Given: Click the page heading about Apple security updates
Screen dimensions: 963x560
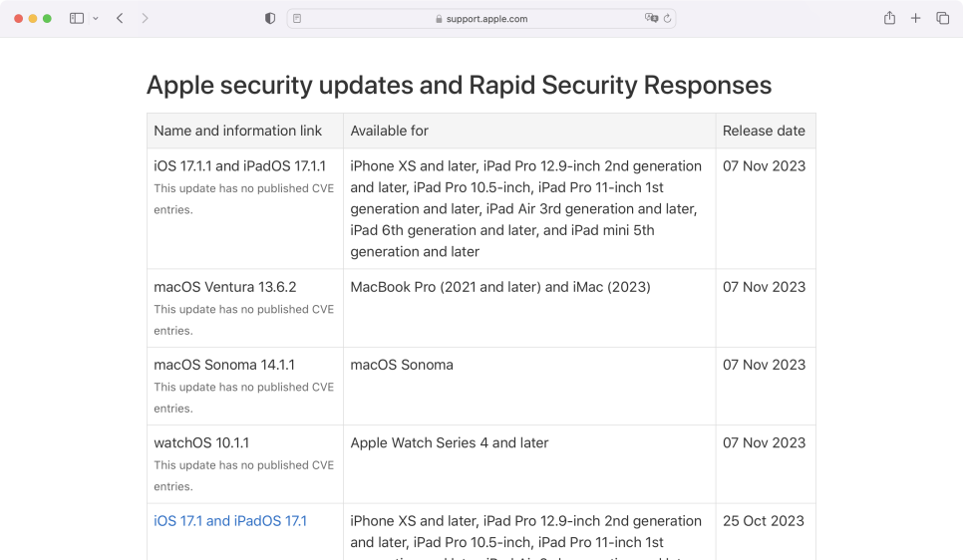Looking at the screenshot, I should [459, 85].
